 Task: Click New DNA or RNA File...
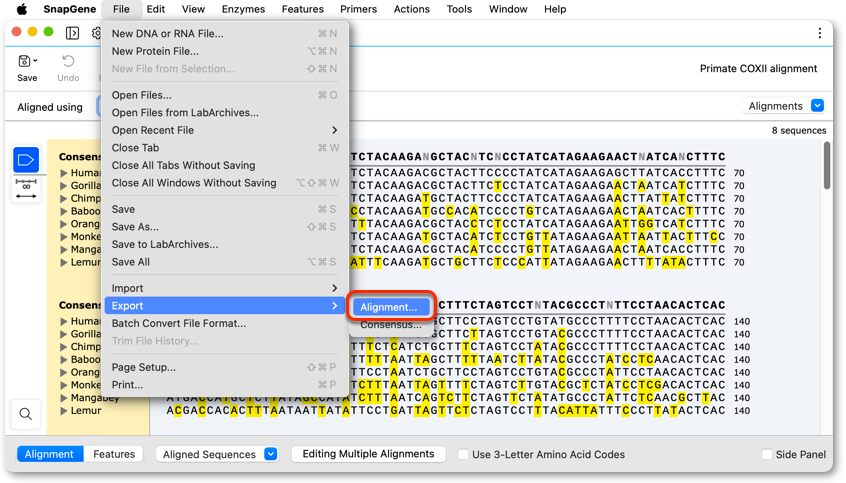coord(224,33)
